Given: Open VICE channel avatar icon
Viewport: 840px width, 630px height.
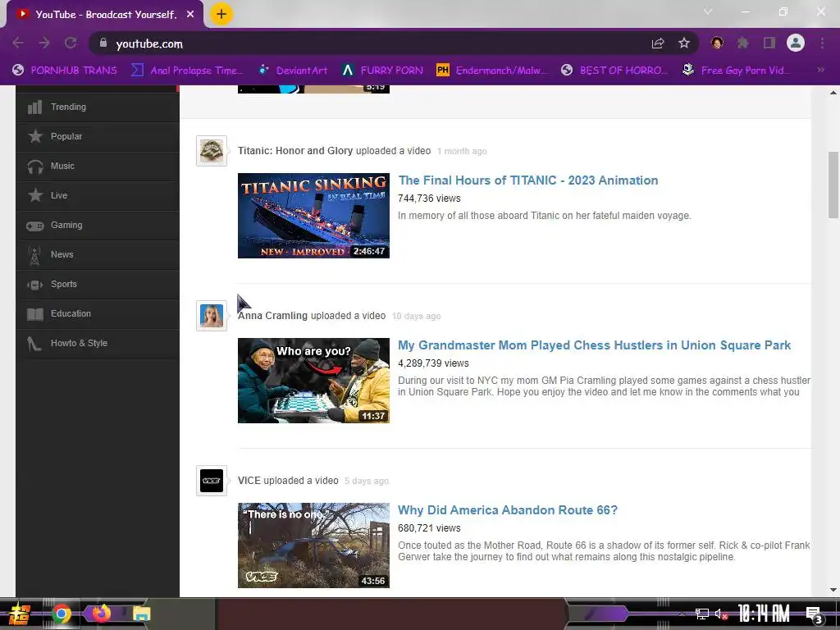Looking at the screenshot, I should pyautogui.click(x=212, y=481).
